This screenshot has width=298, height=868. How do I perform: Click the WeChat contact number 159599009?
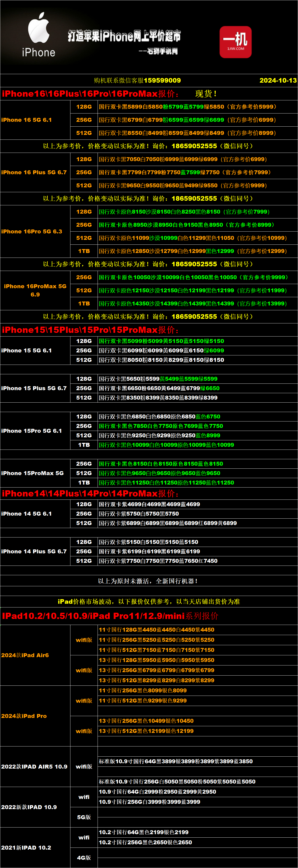(x=162, y=81)
